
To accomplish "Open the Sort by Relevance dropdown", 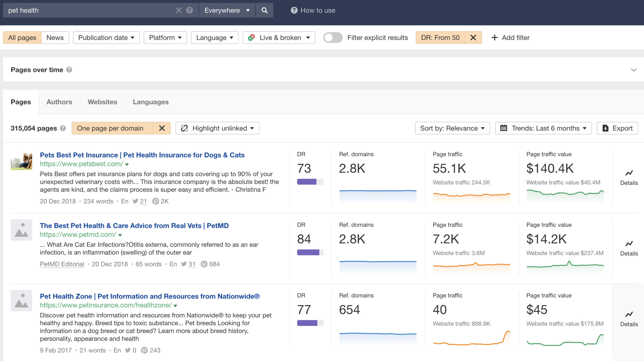I will pos(452,128).
